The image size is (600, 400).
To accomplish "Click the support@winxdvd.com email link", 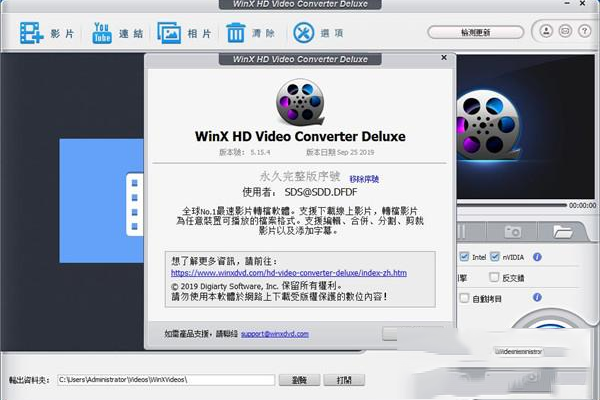I will (x=275, y=334).
